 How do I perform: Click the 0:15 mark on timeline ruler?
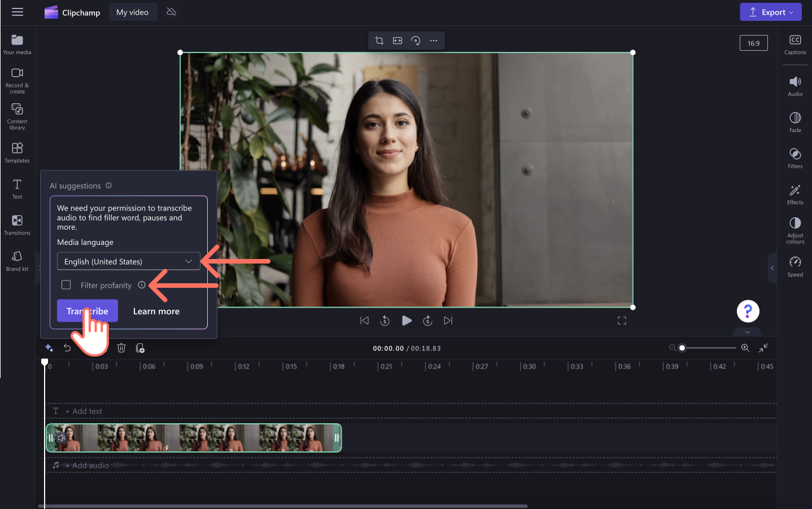pyautogui.click(x=291, y=366)
